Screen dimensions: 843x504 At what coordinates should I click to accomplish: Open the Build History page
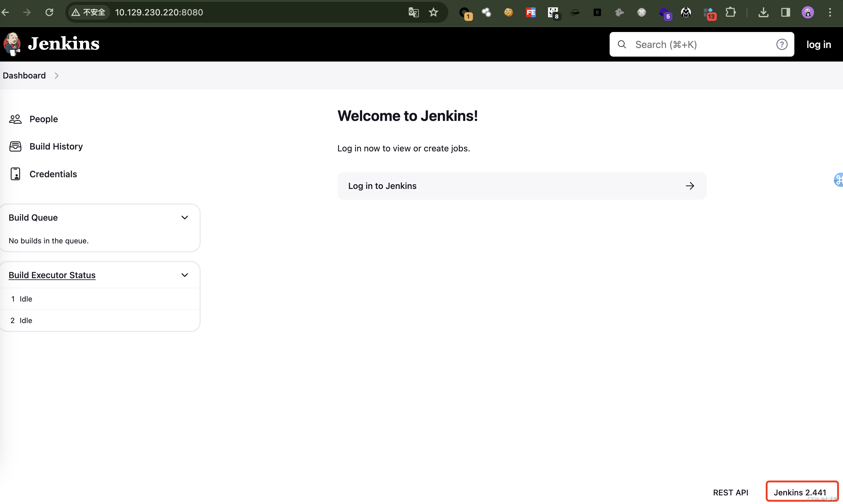click(x=56, y=146)
